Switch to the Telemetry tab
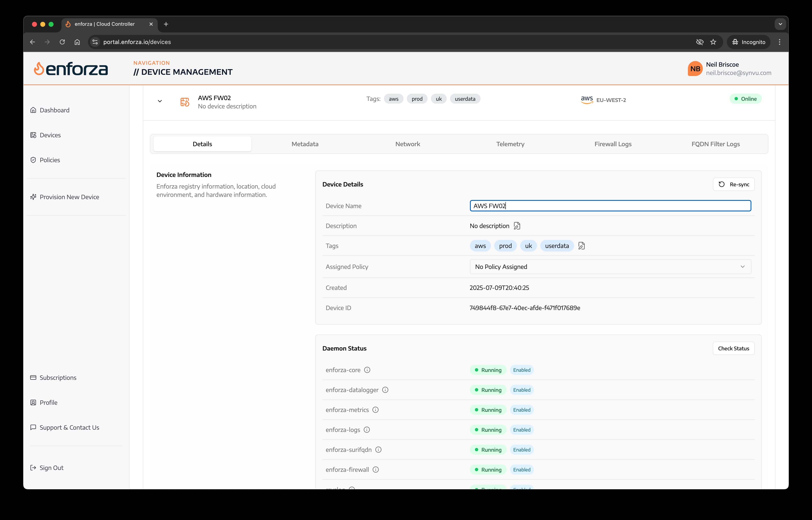This screenshot has height=520, width=812. coord(510,144)
